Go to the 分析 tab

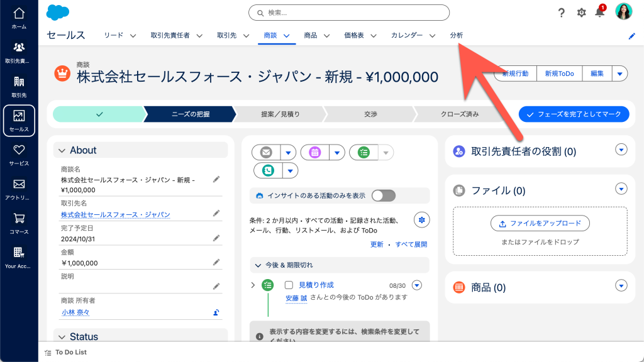point(457,35)
